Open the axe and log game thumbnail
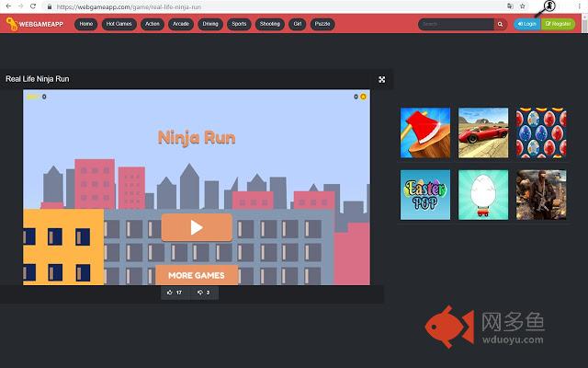Screen dimensions: 588x368 point(425,132)
